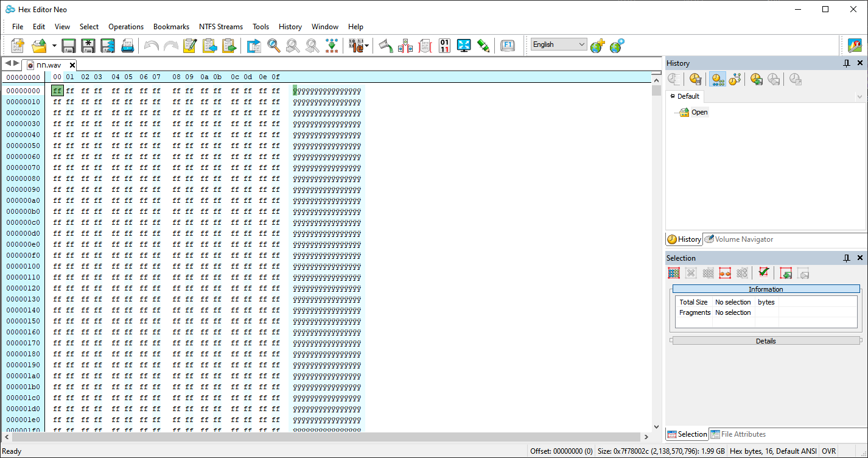Click the New file toolbar icon
This screenshot has height=458, width=868.
coord(18,46)
